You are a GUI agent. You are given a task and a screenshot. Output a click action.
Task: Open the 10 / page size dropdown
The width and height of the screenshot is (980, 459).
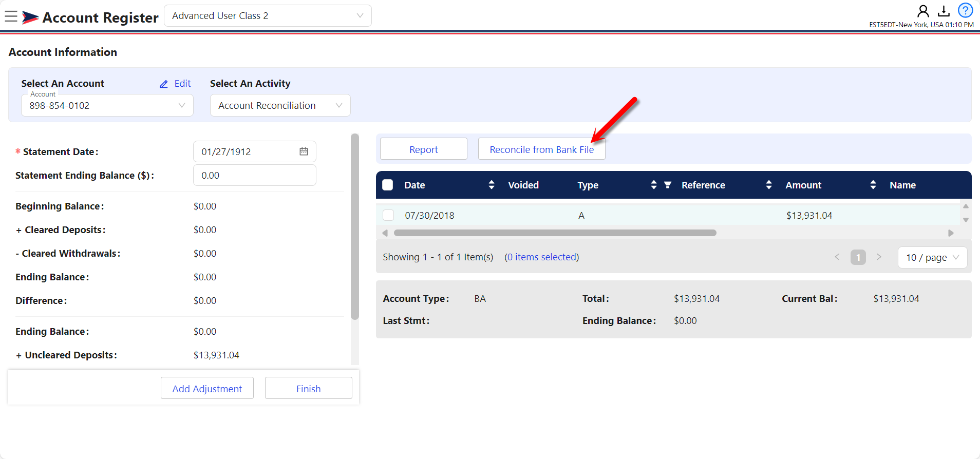932,257
